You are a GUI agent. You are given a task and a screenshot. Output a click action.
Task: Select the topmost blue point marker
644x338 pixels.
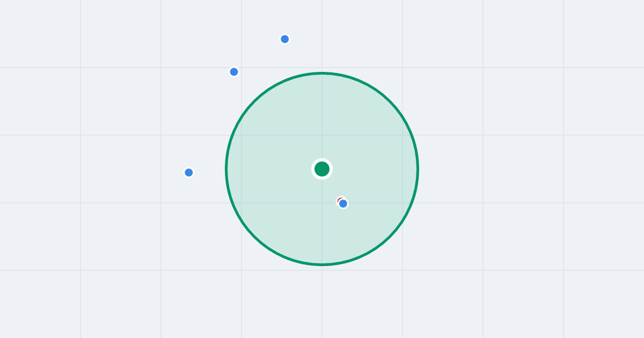coord(285,39)
